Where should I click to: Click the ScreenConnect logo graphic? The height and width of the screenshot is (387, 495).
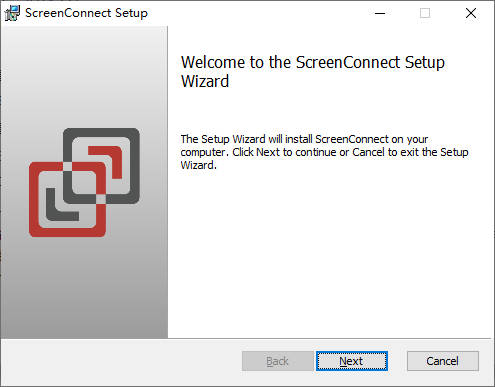point(84,182)
